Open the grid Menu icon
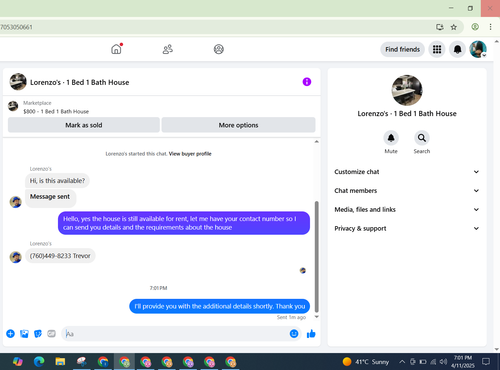 pyautogui.click(x=437, y=49)
